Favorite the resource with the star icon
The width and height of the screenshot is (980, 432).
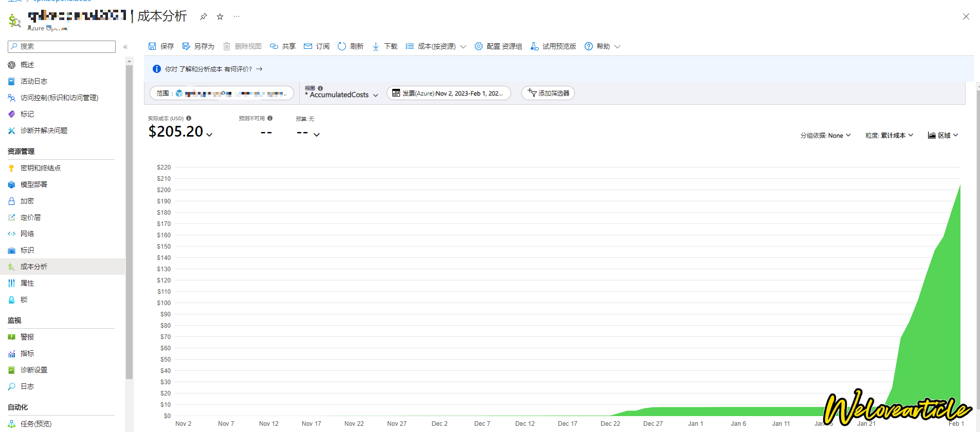[x=220, y=17]
